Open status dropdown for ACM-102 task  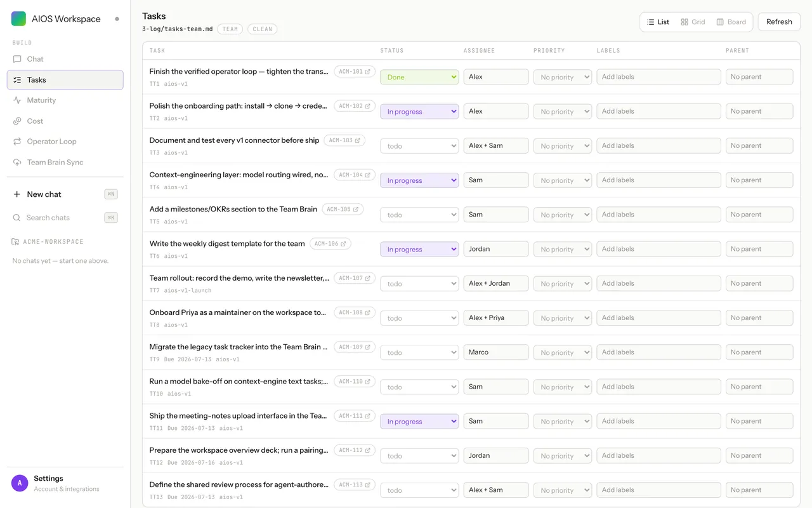click(x=419, y=111)
